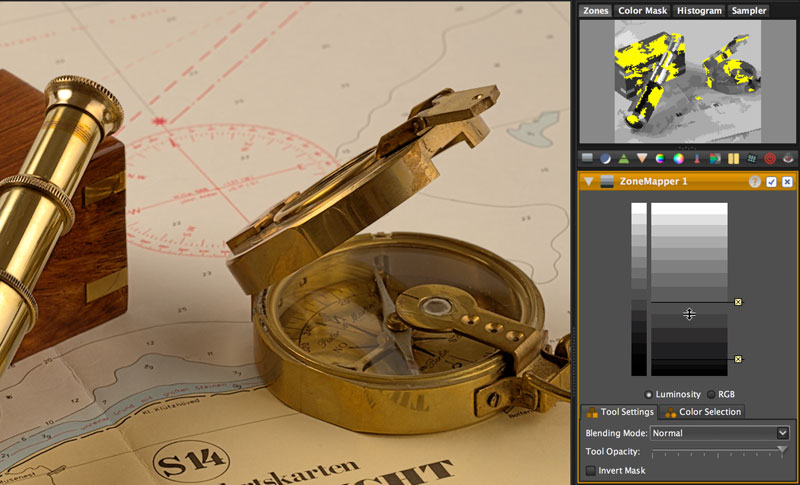Switch to the Color Mask tab
The width and height of the screenshot is (800, 485).
642,11
